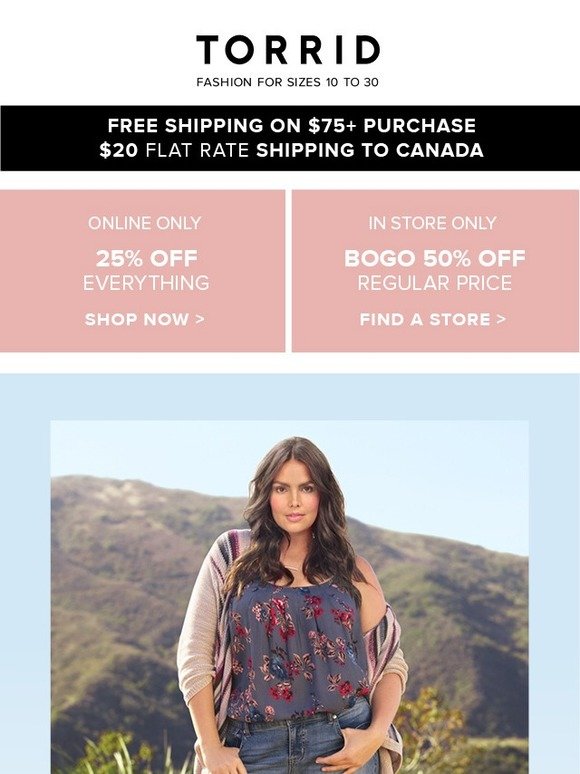Click the 'REGULAR PRICE' text
Viewport: 580px width, 774px height.
[x=434, y=283]
